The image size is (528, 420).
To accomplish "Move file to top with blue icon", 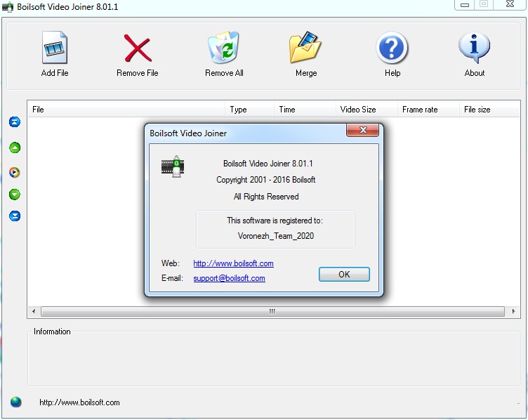I will click(15, 122).
